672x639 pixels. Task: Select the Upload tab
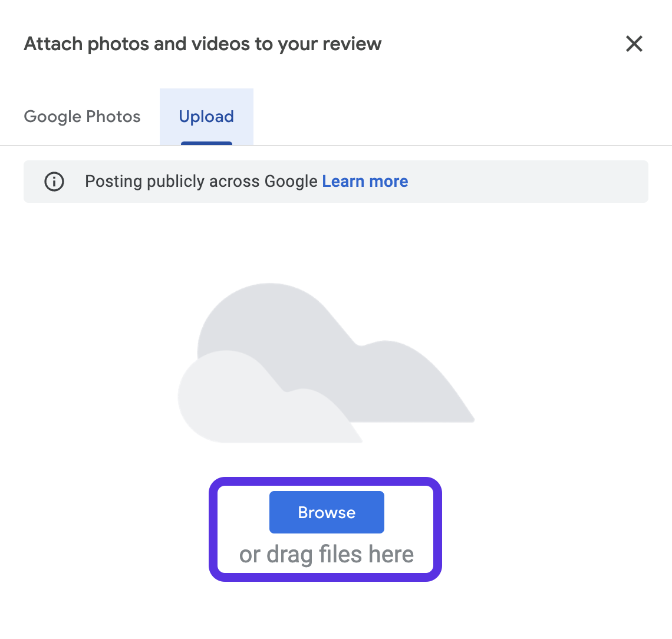pos(206,117)
